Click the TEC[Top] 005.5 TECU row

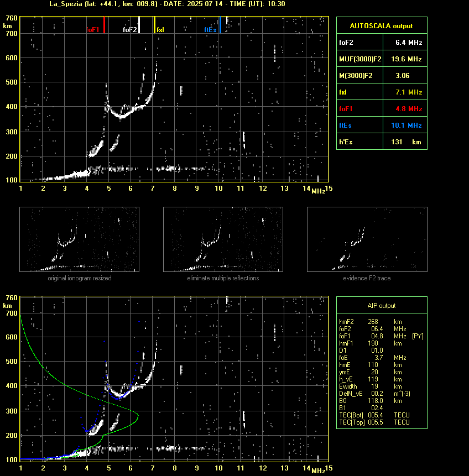coord(374,422)
